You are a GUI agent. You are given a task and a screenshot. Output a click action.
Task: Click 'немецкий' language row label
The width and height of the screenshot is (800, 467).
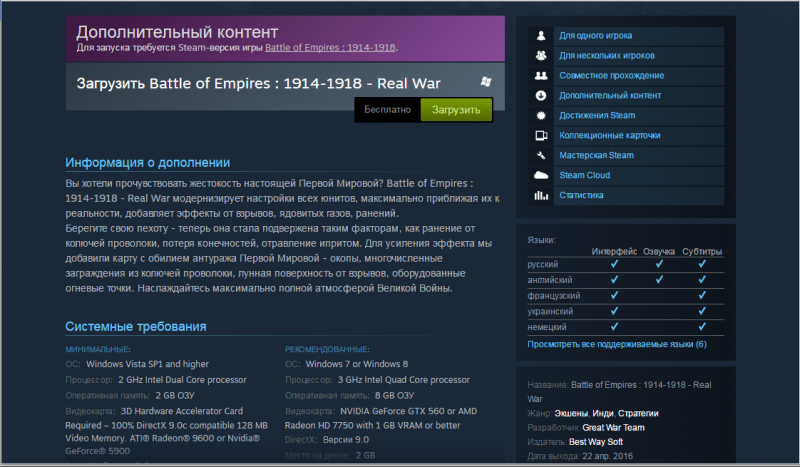[x=547, y=327]
